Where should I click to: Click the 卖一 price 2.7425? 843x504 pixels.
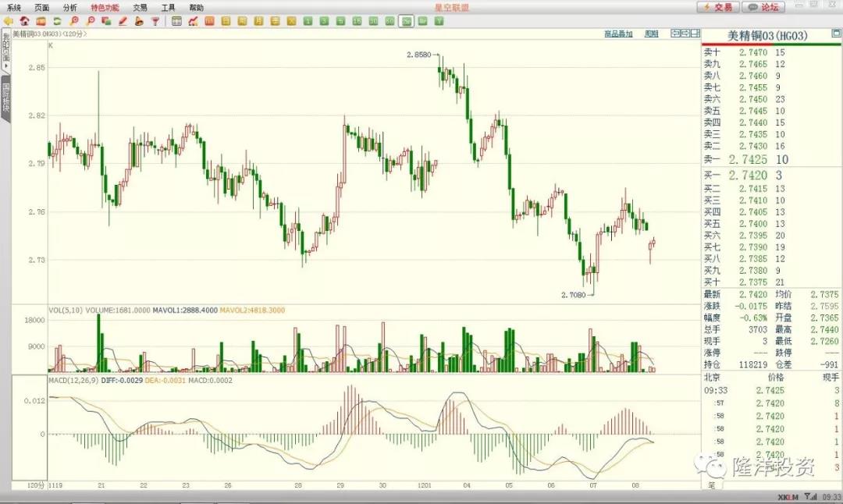click(x=748, y=160)
